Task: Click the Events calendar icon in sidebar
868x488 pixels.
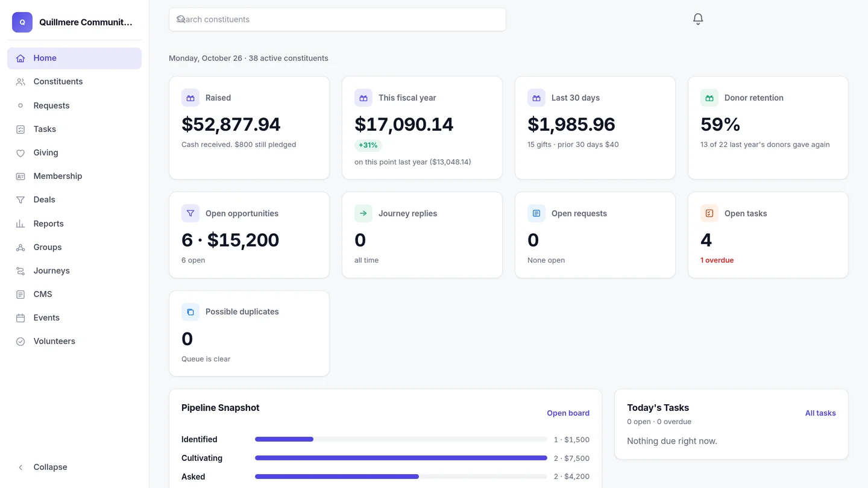Action: click(20, 318)
